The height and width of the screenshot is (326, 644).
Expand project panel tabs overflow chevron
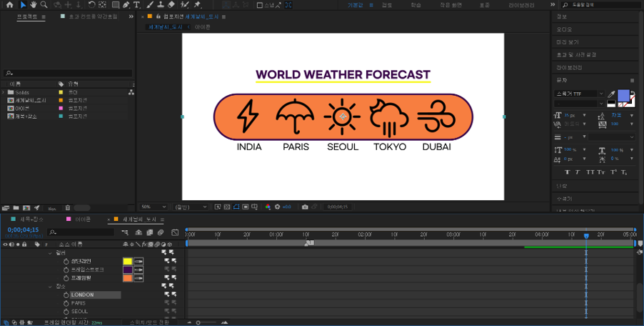pos(131,16)
